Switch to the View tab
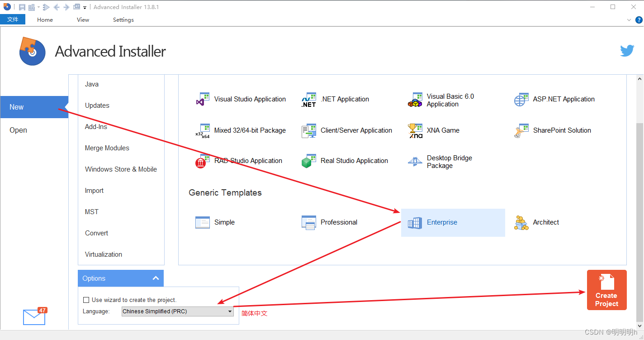The image size is (644, 340). coord(83,19)
